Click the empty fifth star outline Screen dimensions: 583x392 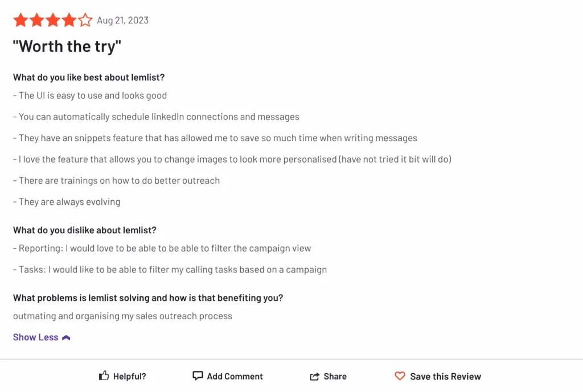pos(84,20)
